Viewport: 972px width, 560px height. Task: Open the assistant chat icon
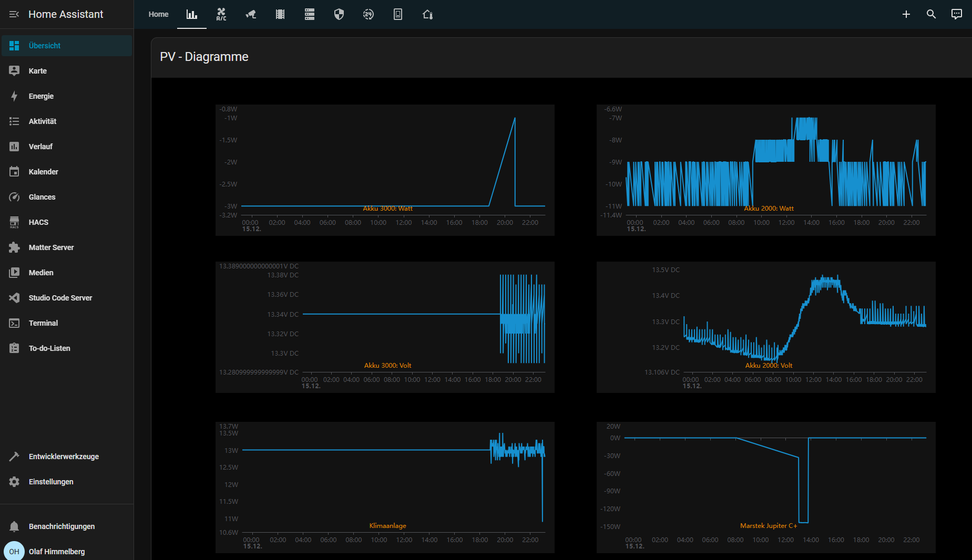click(956, 14)
